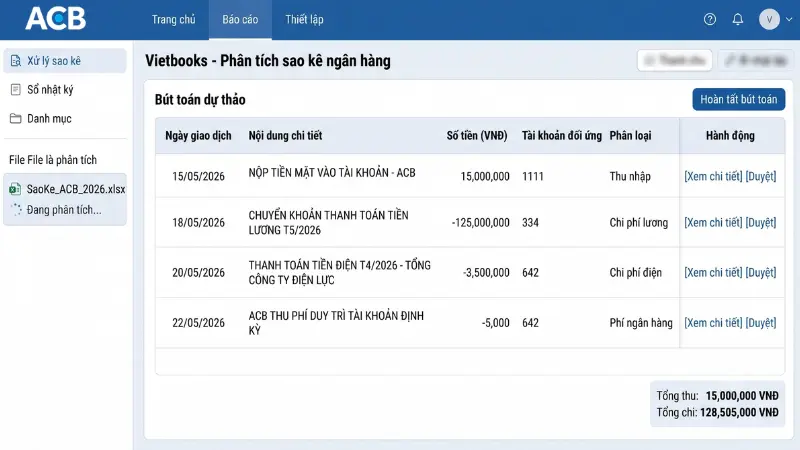This screenshot has height=450, width=800.
Task: Click Nội dung chi tiết column header
Action: tap(285, 136)
